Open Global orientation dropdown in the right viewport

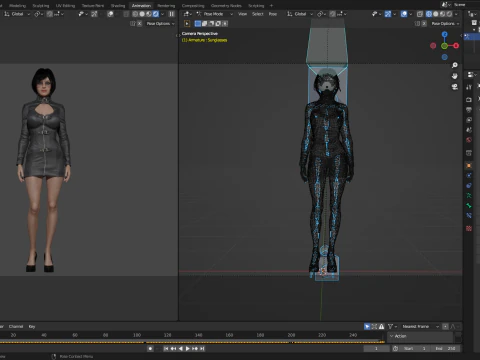click(300, 14)
